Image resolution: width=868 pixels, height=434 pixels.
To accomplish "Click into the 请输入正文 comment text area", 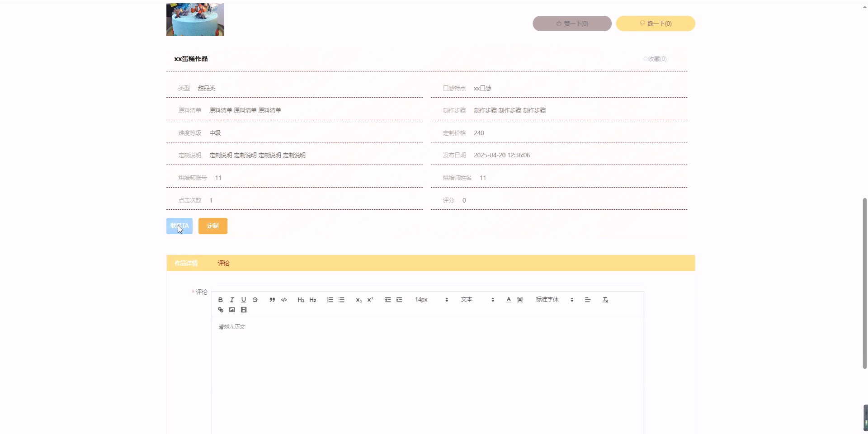I will coord(428,375).
